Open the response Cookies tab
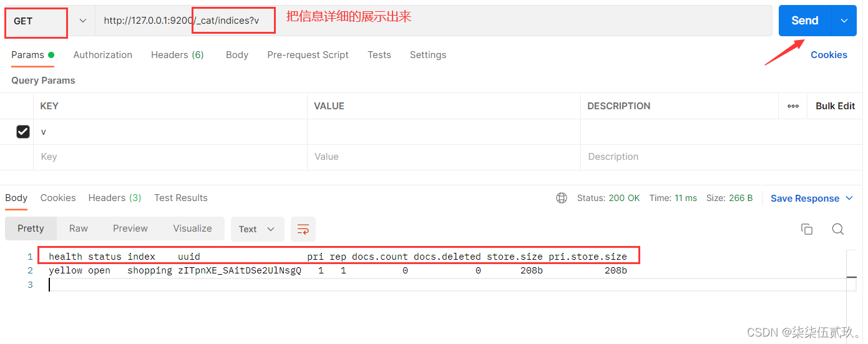The height and width of the screenshot is (344, 868). (58, 198)
